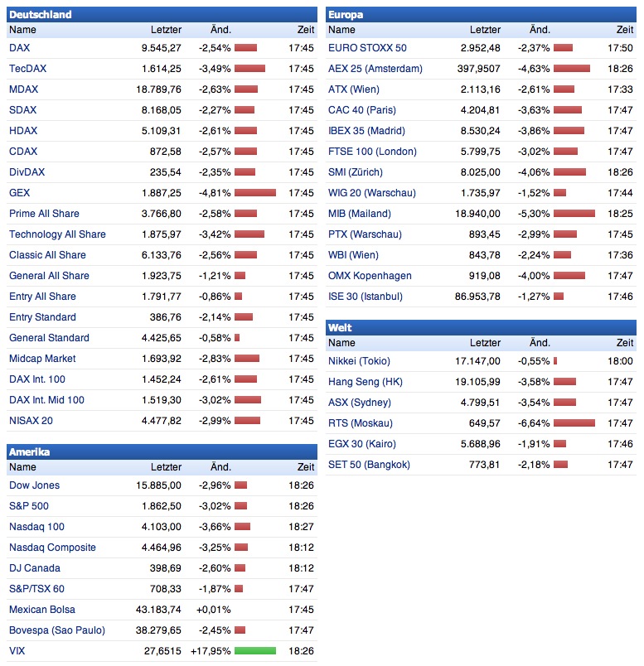Open Mexican Bolsa index link
The height and width of the screenshot is (666, 644).
click(42, 610)
